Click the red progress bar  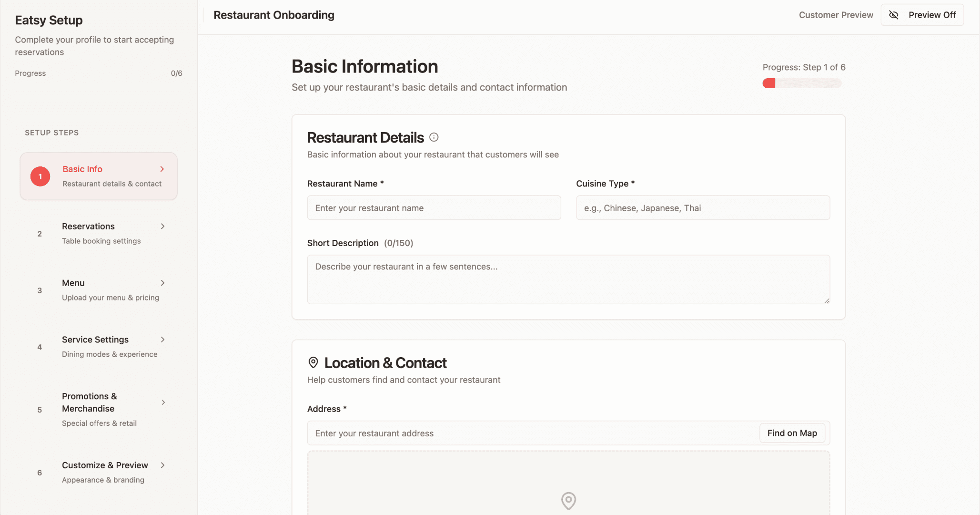pos(769,83)
